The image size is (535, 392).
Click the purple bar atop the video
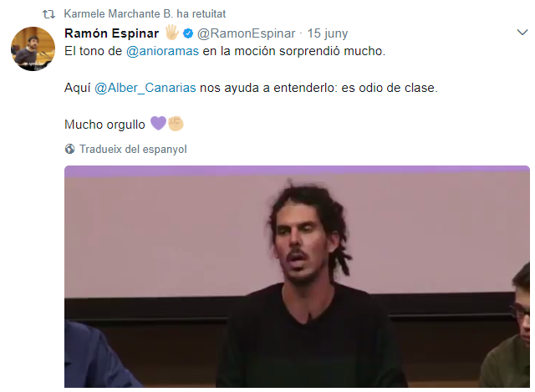(x=297, y=171)
